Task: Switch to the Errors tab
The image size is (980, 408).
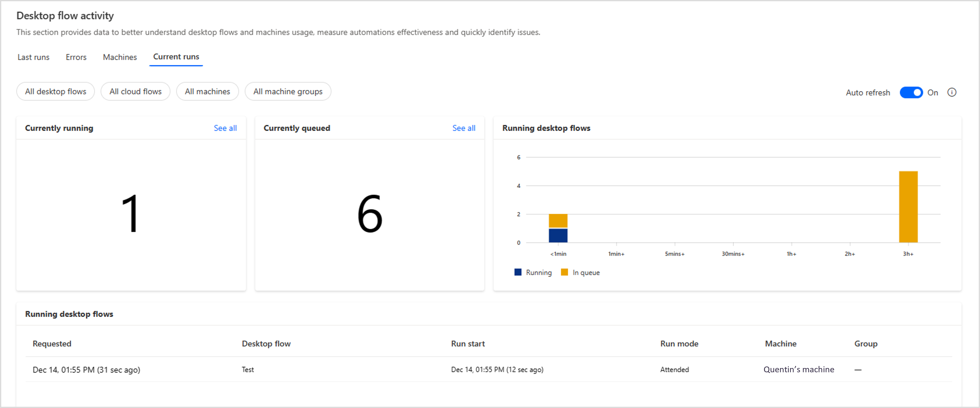Action: (x=75, y=57)
